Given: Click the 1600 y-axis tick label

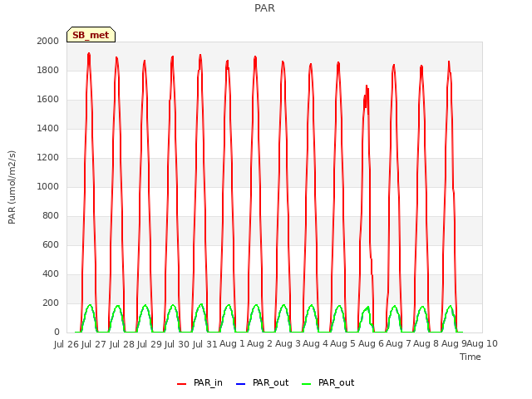Looking at the screenshot, I should click(x=48, y=100).
